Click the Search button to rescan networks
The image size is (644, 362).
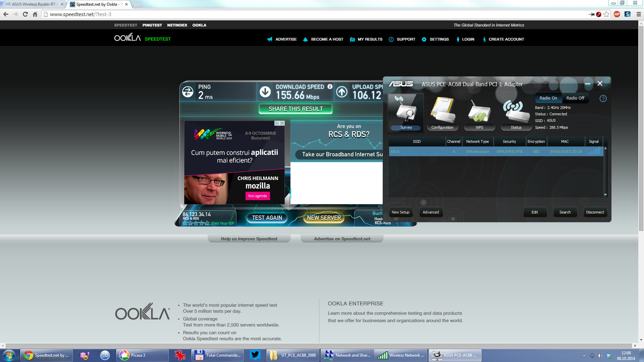click(x=565, y=212)
